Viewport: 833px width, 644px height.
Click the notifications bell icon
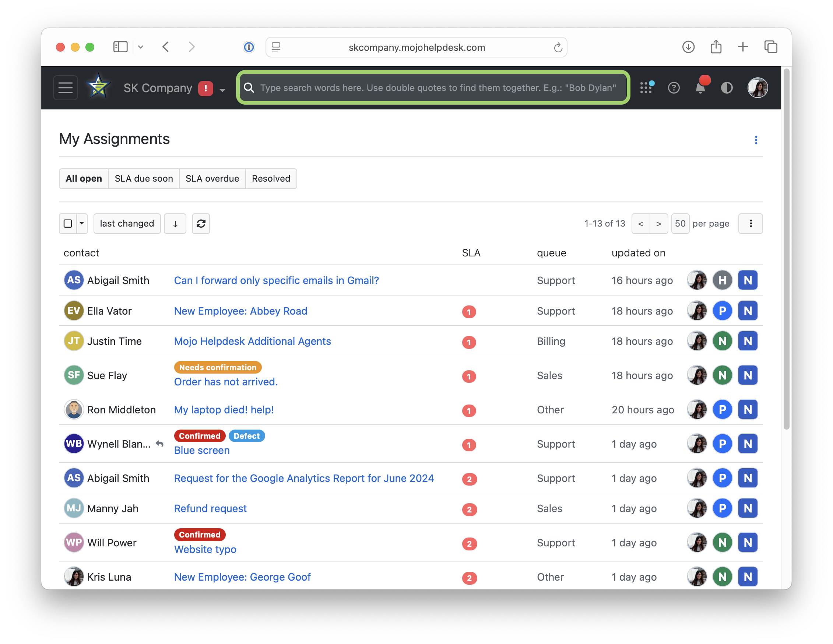[x=700, y=88]
